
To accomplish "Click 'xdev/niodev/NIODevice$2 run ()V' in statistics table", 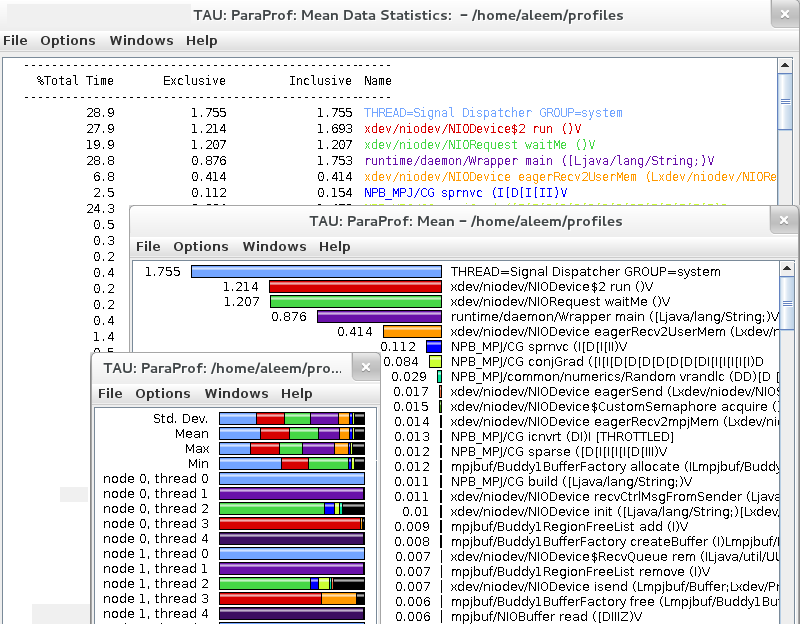I will pos(472,129).
